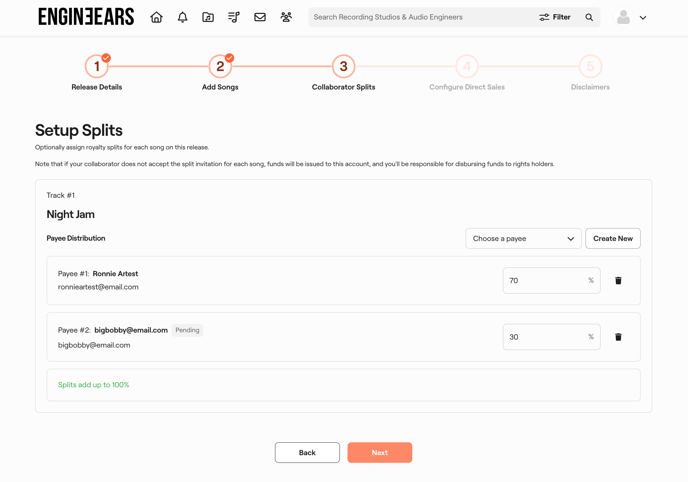Go to step 2 Add Songs
Image resolution: width=688 pixels, height=482 pixels.
click(x=220, y=67)
